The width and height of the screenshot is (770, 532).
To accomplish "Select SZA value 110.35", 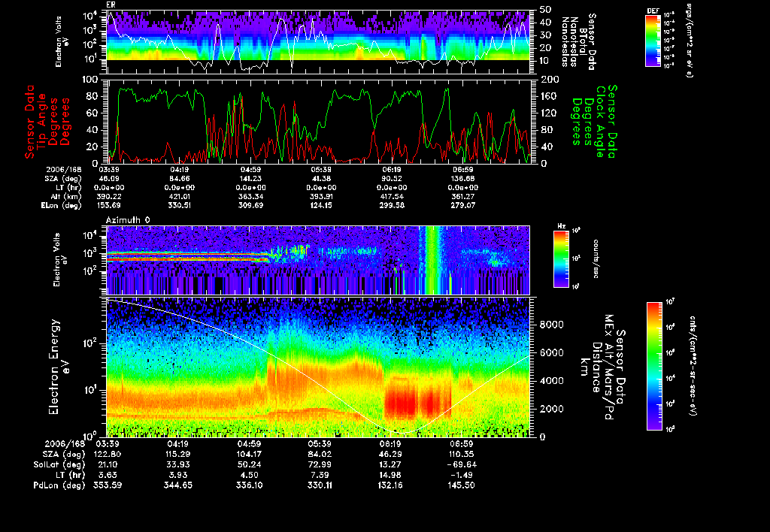I will pos(461,454).
